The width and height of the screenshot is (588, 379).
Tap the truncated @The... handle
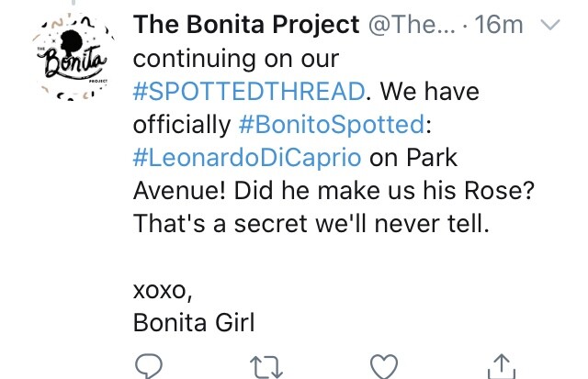tap(408, 26)
